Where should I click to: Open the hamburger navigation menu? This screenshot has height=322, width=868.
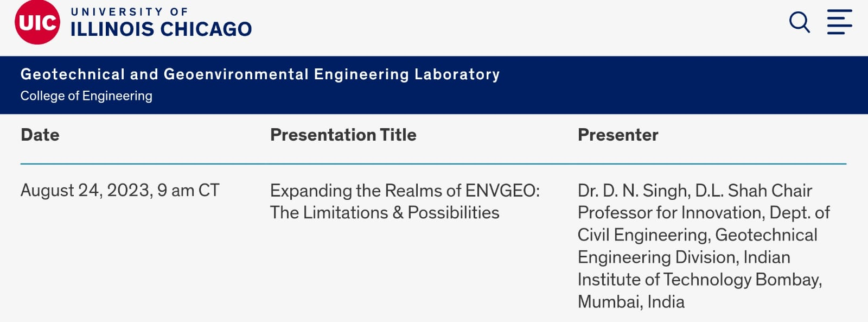point(840,22)
